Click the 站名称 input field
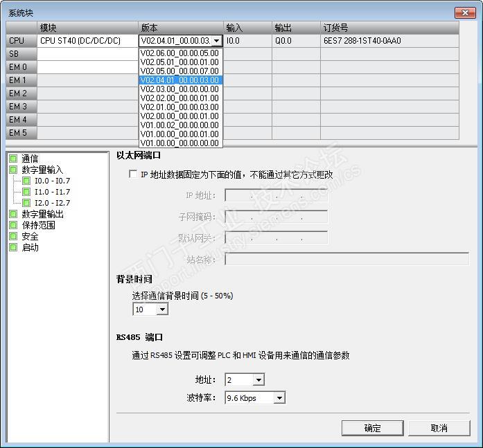 [x=347, y=259]
